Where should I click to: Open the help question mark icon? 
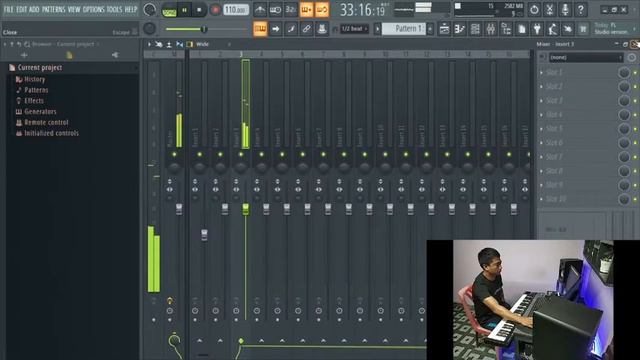point(580,9)
